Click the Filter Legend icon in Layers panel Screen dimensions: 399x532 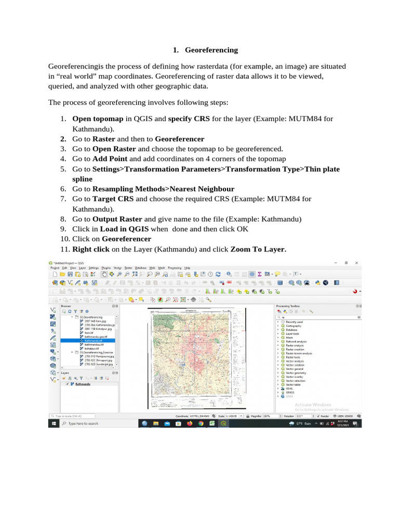click(81, 378)
